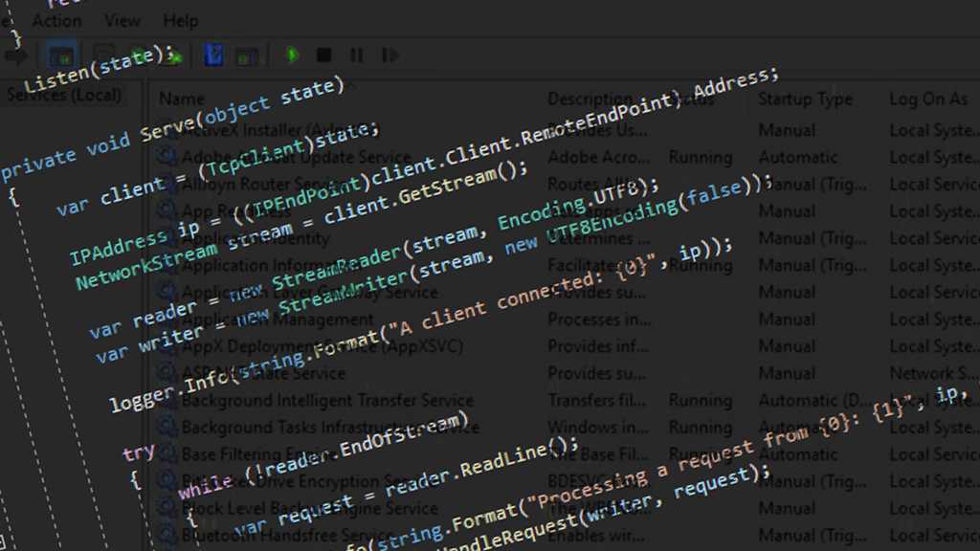980x551 pixels.
Task: Select AllJoyn Router Service name
Action: (x=267, y=185)
